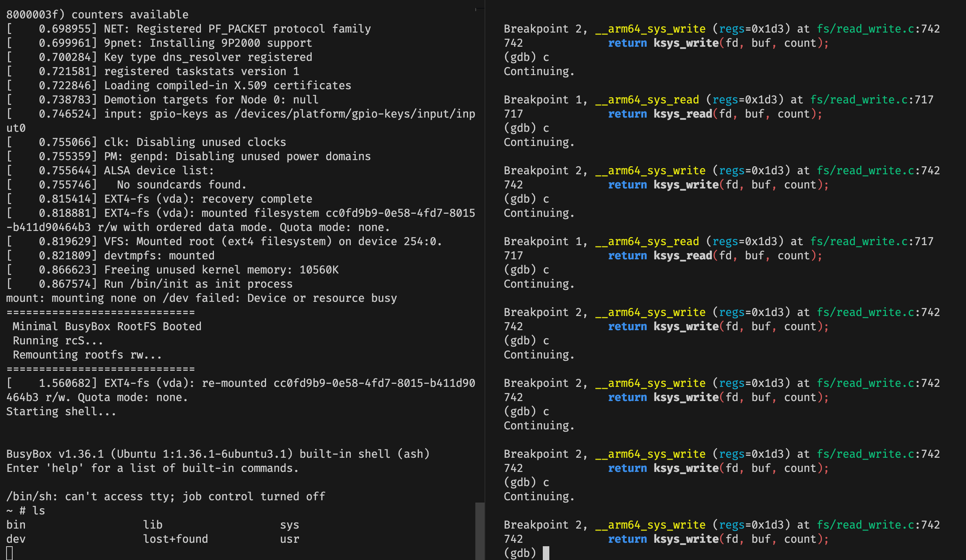Select the Minimal BusyBox RootFS Booted banner
966x560 pixels.
[107, 326]
